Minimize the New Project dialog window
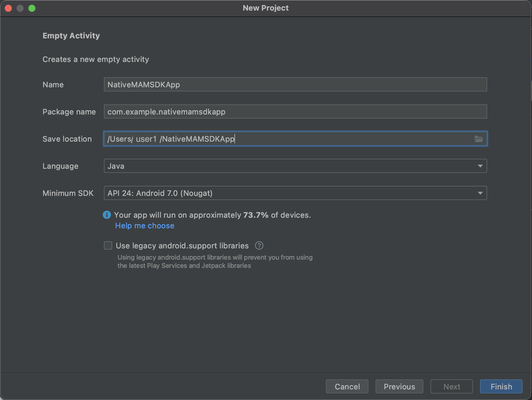Screen dimensions: 532x400 coord(20,8)
